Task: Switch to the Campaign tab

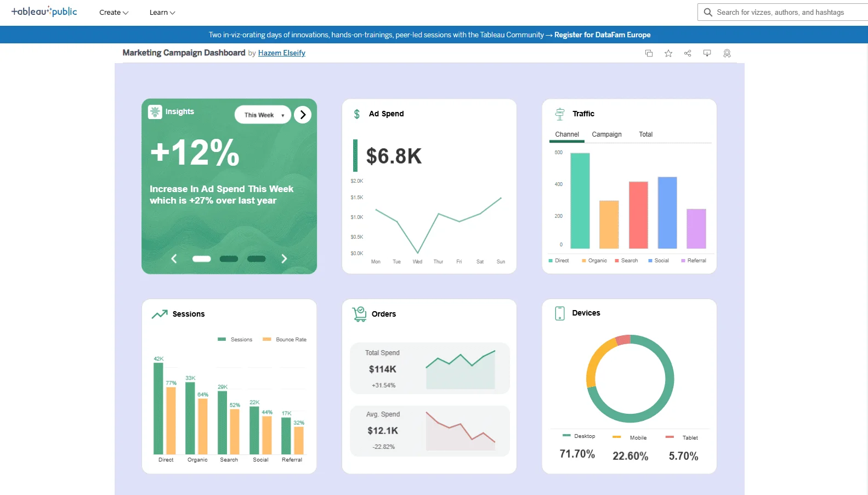Action: point(606,134)
